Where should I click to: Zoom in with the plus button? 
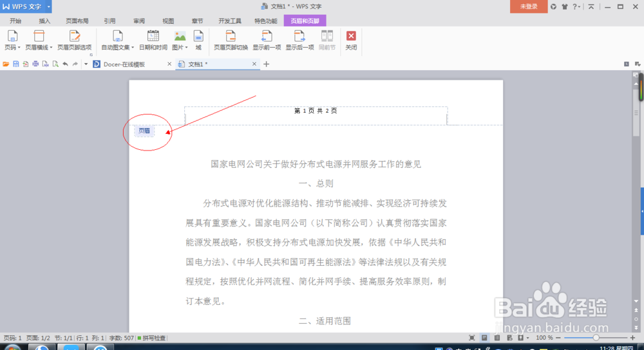point(632,338)
